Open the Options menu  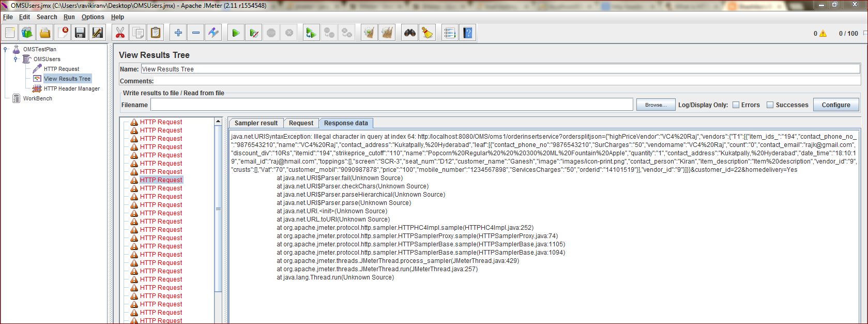[93, 17]
